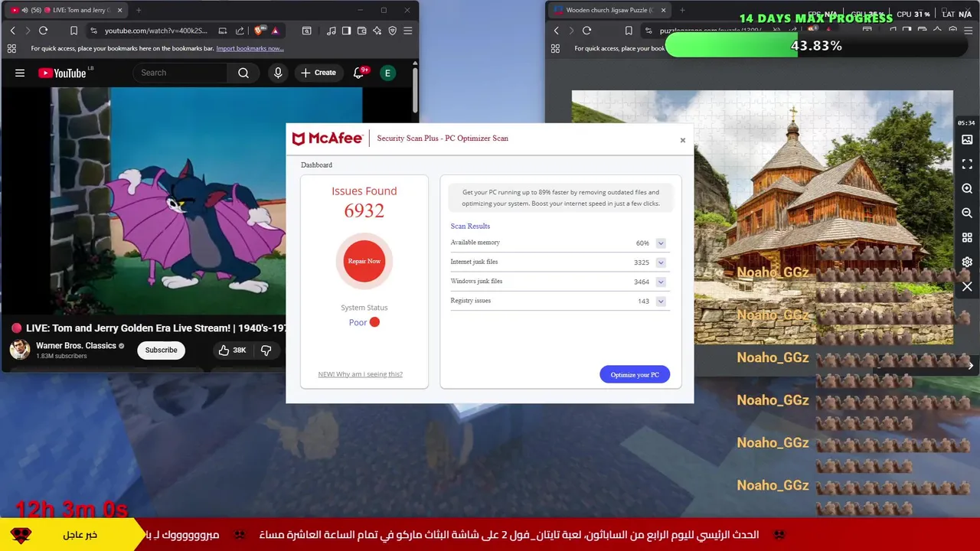Click Optimize your PC button
The height and width of the screenshot is (551, 980).
[635, 374]
